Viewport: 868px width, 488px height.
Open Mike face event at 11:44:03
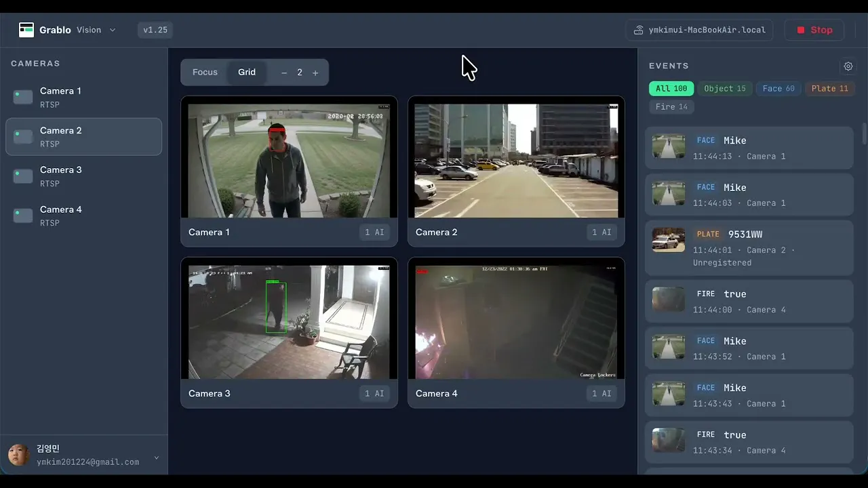(749, 195)
